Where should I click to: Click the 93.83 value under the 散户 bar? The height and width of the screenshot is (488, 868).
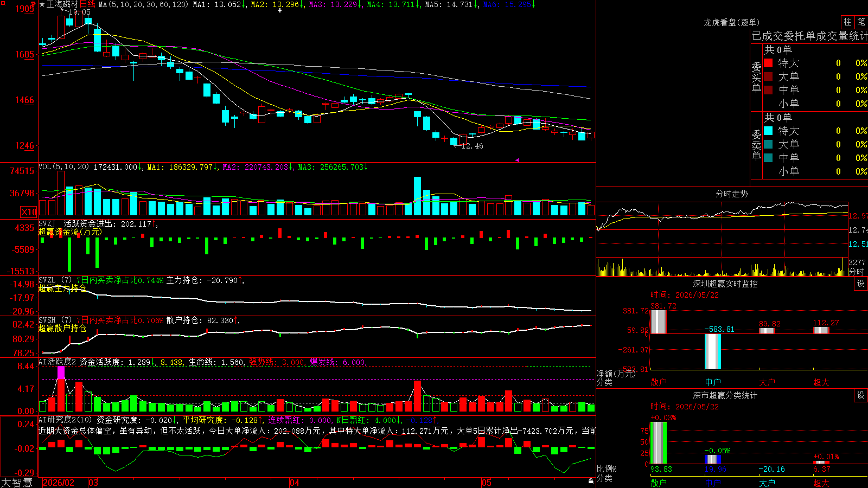tap(661, 469)
